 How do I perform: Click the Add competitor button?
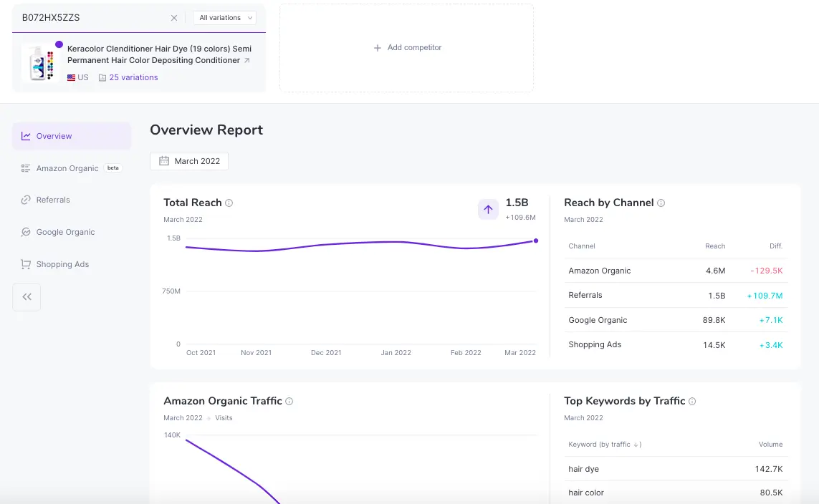pos(407,48)
